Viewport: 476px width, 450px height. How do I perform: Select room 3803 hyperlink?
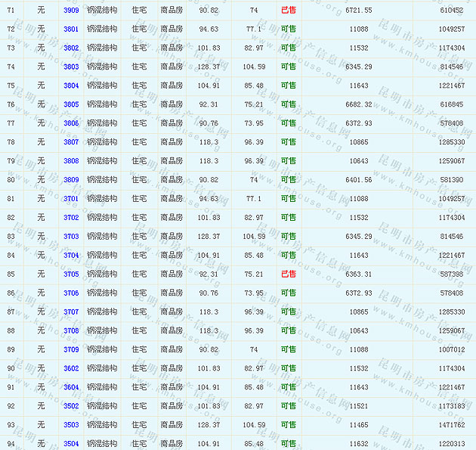[x=71, y=67]
